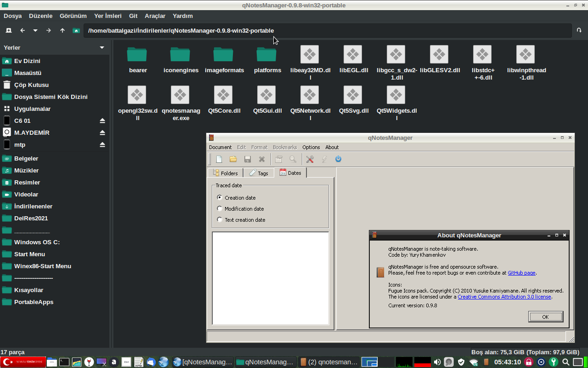Select the Modification date radio button
The image size is (588, 368).
coord(220,208)
